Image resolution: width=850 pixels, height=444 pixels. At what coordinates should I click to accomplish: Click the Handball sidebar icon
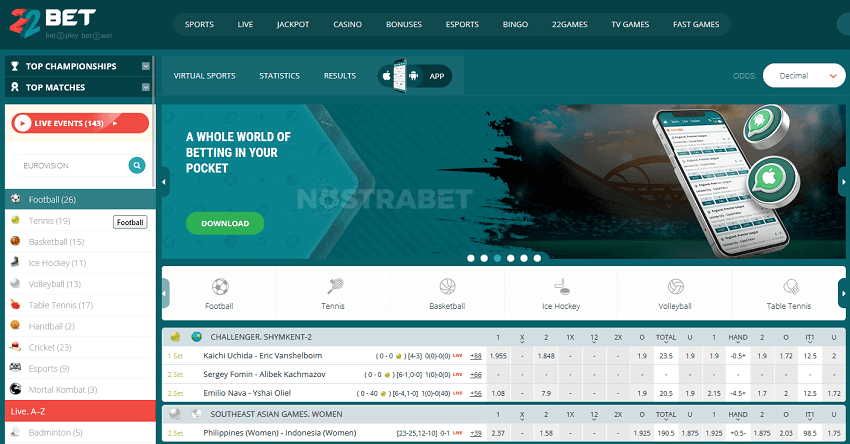tap(16, 326)
